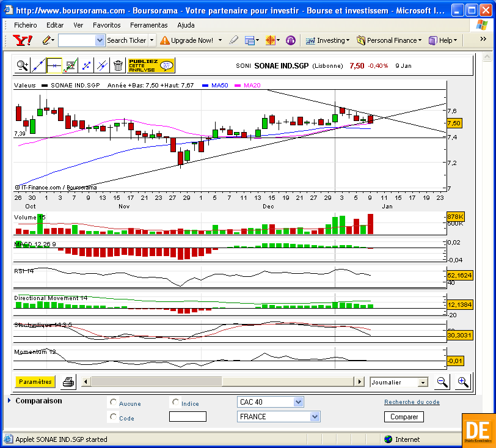The image size is (496, 448).
Task: Open the Favoritos menu
Action: (x=107, y=25)
